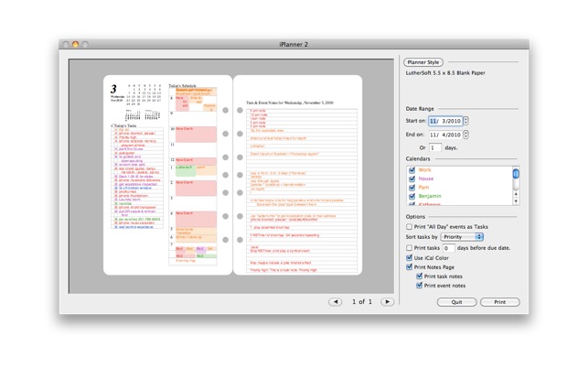Go to next preview page arrow
This screenshot has height=368, width=588.
[x=388, y=302]
